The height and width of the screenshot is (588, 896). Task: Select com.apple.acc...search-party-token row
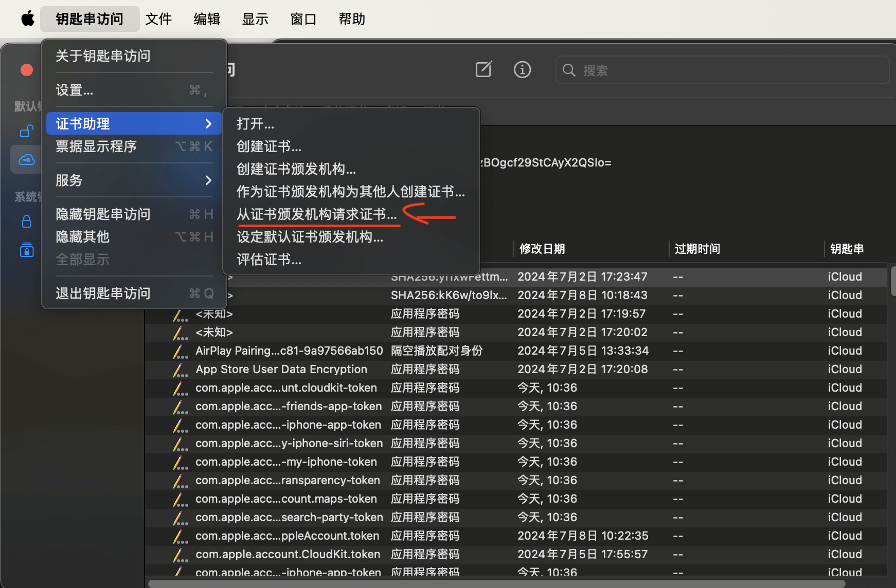pos(516,517)
